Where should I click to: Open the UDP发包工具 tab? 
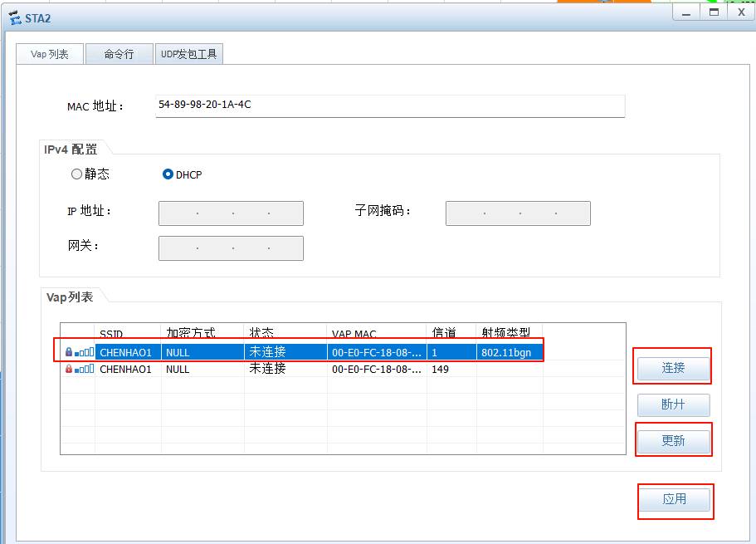(188, 54)
